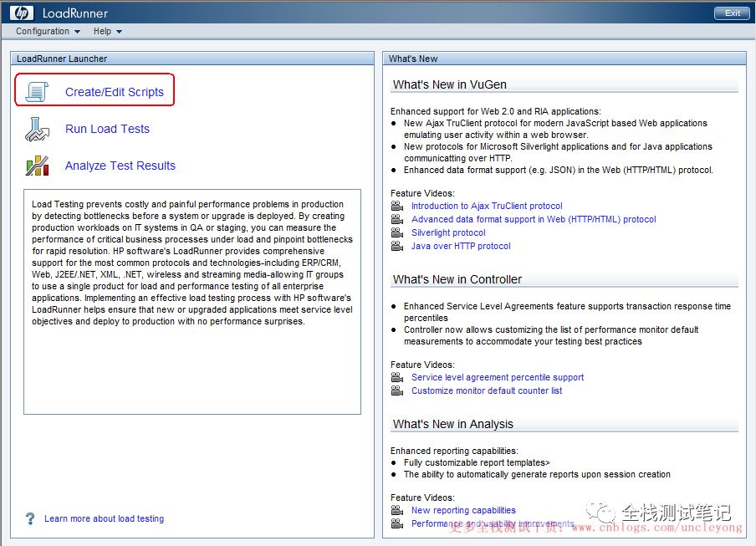Open Analyze Test Results
The height and width of the screenshot is (546, 756).
click(x=120, y=166)
